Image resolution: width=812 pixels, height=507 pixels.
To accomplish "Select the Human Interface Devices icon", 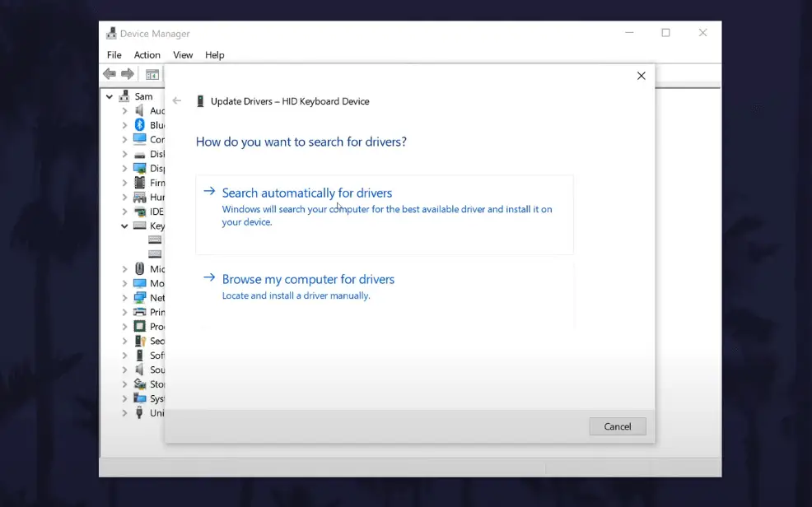I will coord(139,197).
